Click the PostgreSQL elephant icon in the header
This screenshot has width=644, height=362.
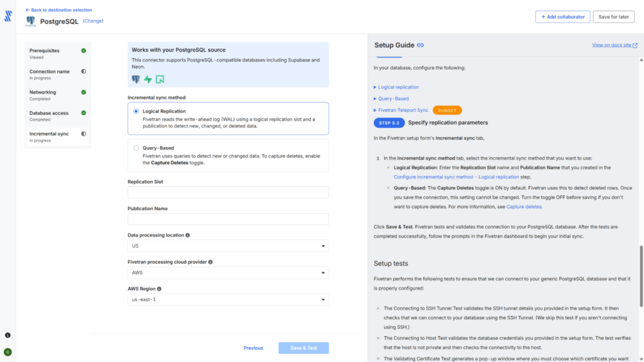point(30,21)
